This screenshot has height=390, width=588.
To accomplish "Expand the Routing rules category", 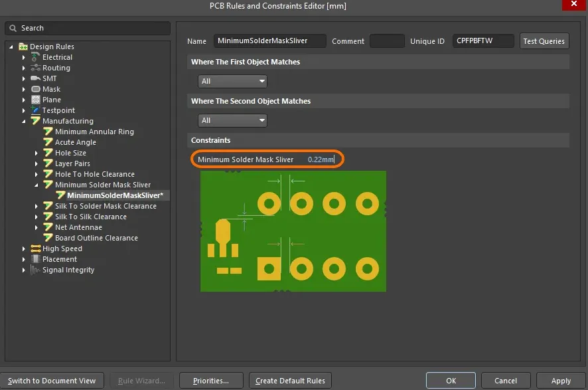I will tap(24, 68).
